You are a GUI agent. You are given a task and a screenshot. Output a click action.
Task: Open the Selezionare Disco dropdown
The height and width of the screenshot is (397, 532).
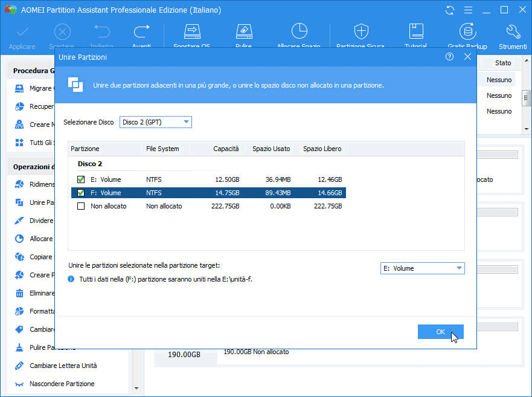pyautogui.click(x=156, y=122)
